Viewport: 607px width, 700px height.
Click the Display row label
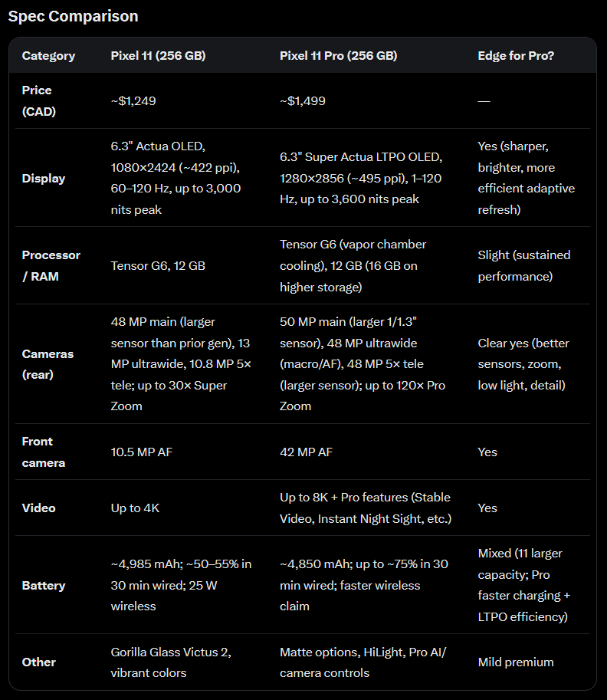(x=44, y=178)
